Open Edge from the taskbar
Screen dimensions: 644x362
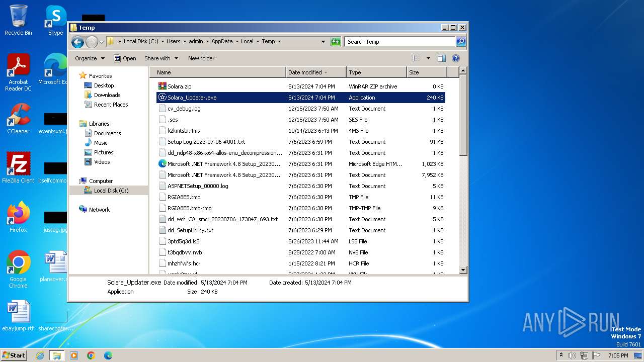(x=108, y=355)
